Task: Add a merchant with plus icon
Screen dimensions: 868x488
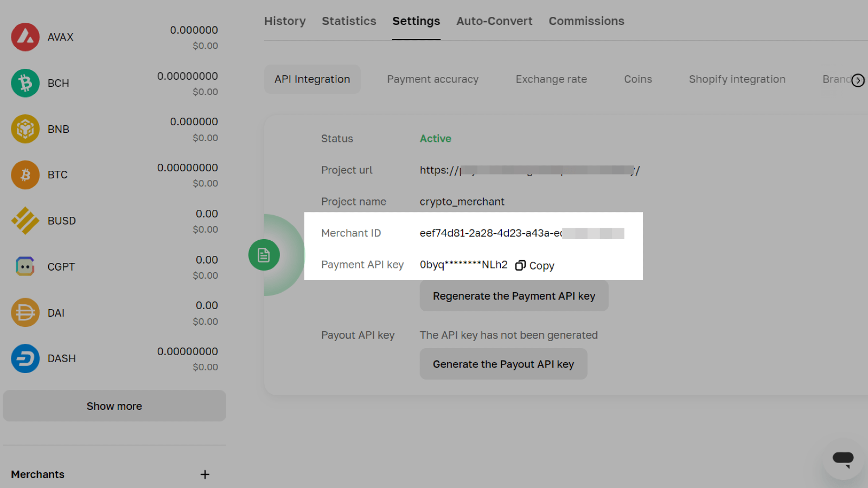Action: pos(205,474)
